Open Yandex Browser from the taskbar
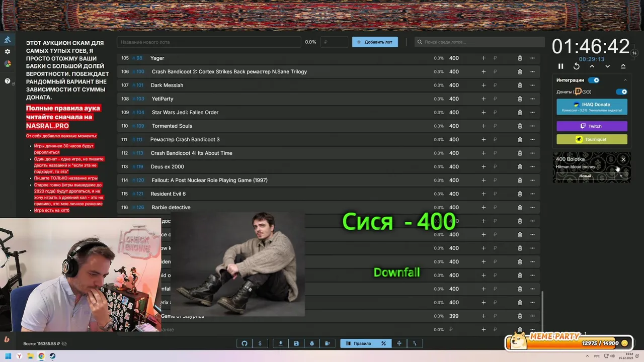644x362 pixels. click(x=20, y=356)
